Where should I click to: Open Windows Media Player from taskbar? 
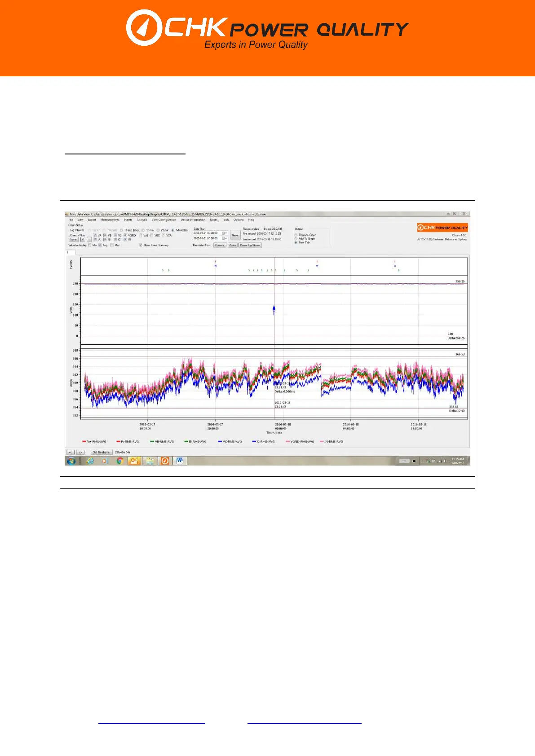tap(105, 461)
